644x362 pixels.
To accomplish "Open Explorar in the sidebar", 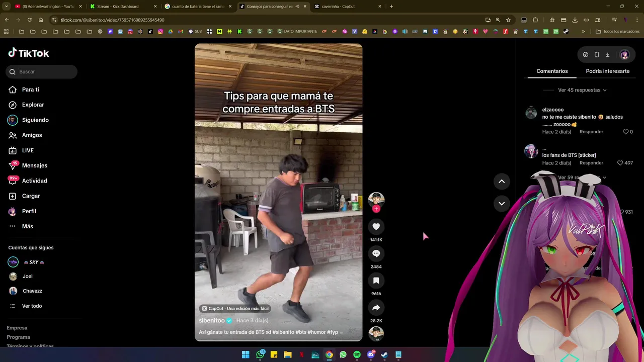I will (x=33, y=105).
